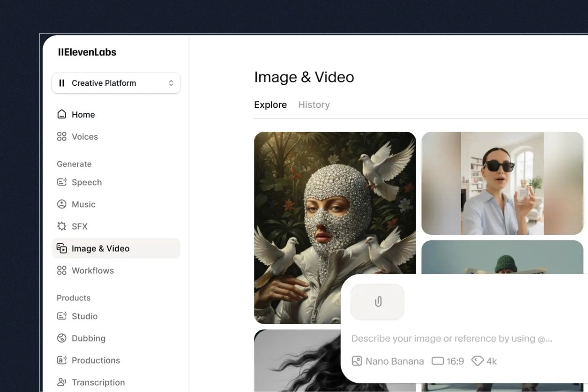588x392 pixels.
Task: Select the SFX burst icon
Action: point(61,226)
